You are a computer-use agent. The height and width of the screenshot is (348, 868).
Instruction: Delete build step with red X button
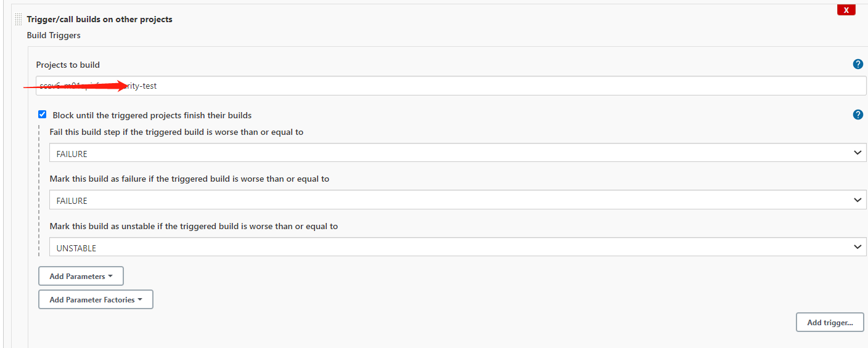(x=846, y=9)
